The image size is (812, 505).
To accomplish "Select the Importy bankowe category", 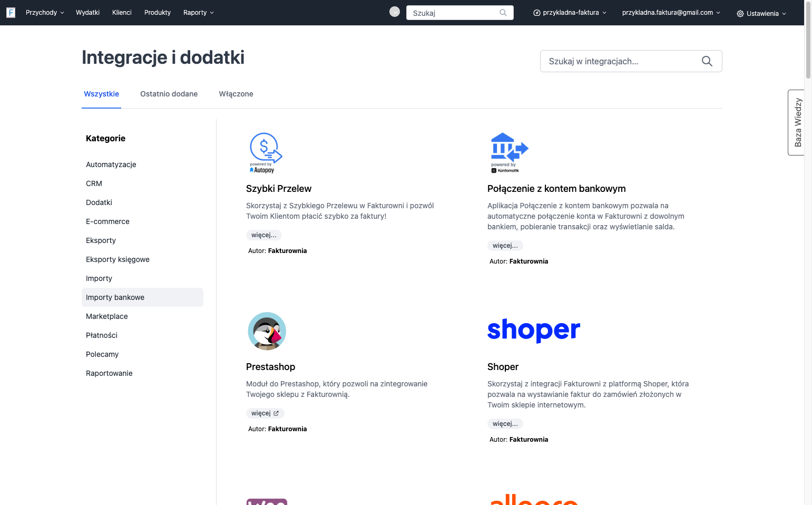I will coord(142,297).
